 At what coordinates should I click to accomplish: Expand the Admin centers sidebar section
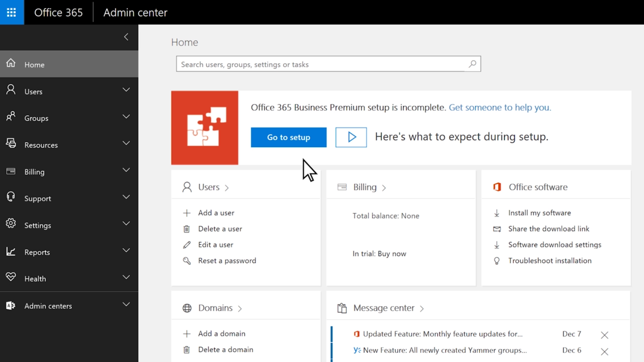click(x=126, y=304)
